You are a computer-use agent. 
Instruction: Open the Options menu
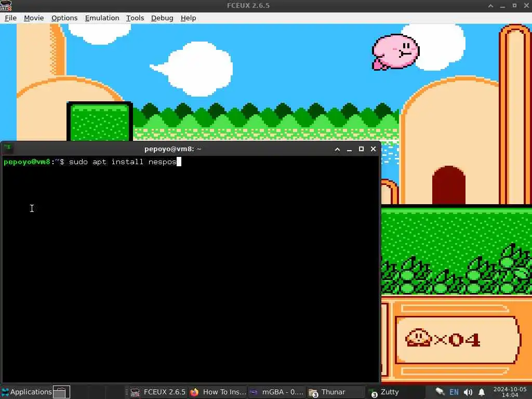[64, 18]
